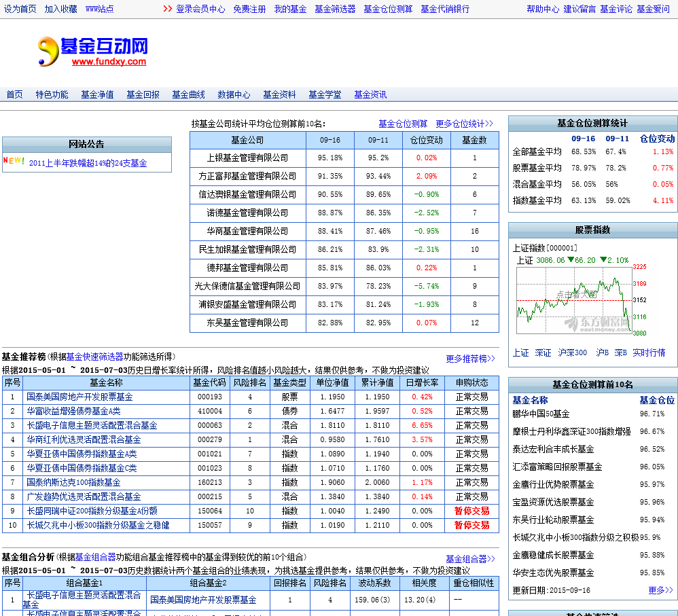
Task: Open 更多推荐榜>> link
Action: tap(470, 359)
